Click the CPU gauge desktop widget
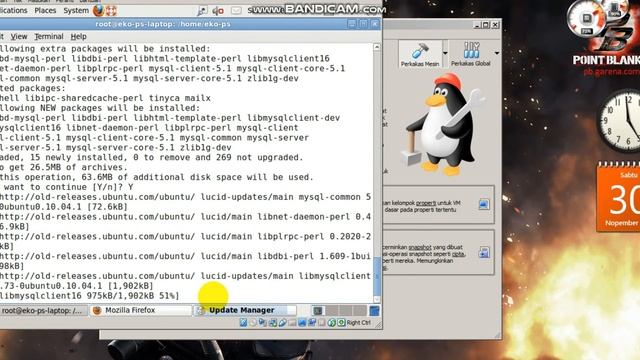This screenshot has width=640, height=360. (x=587, y=18)
